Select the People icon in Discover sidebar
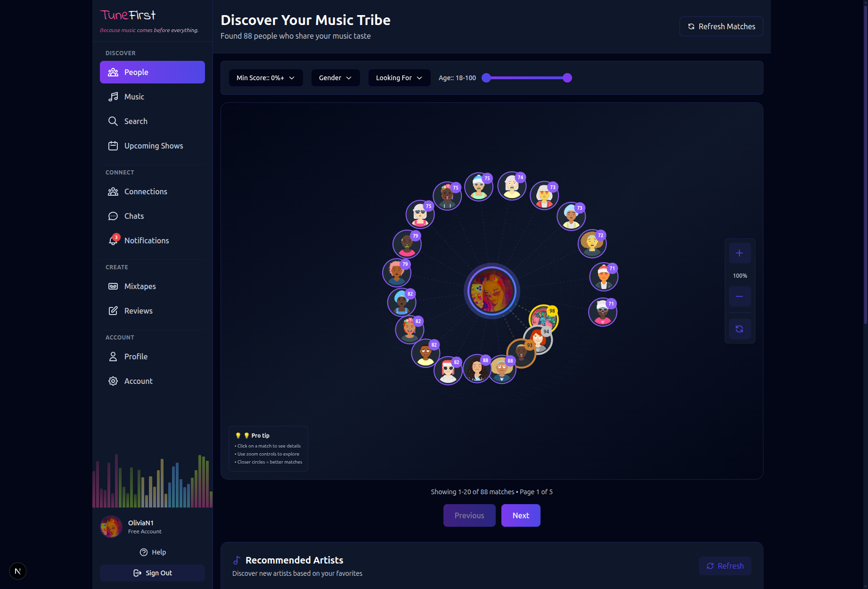Image resolution: width=868 pixels, height=589 pixels. point(113,72)
